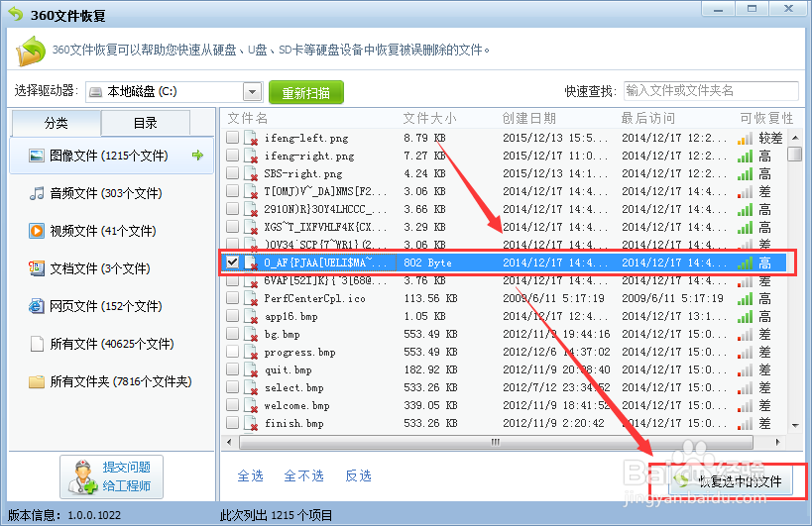Select the all files blank page icon

pyautogui.click(x=37, y=344)
